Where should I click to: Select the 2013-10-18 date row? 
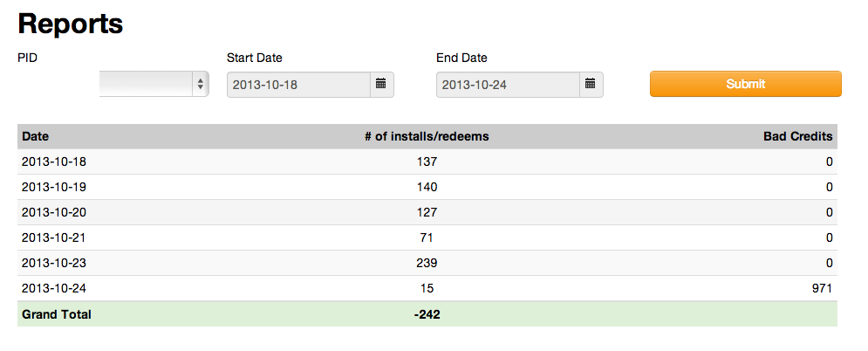[54, 162]
